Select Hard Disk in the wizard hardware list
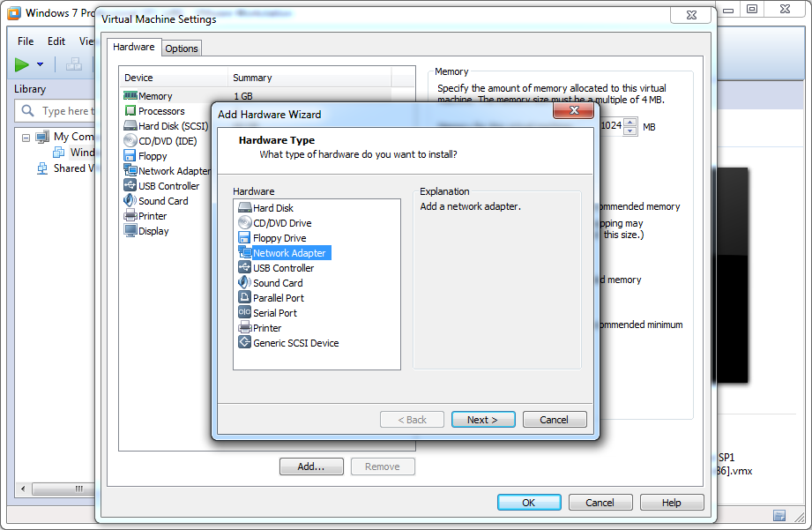 coord(272,208)
